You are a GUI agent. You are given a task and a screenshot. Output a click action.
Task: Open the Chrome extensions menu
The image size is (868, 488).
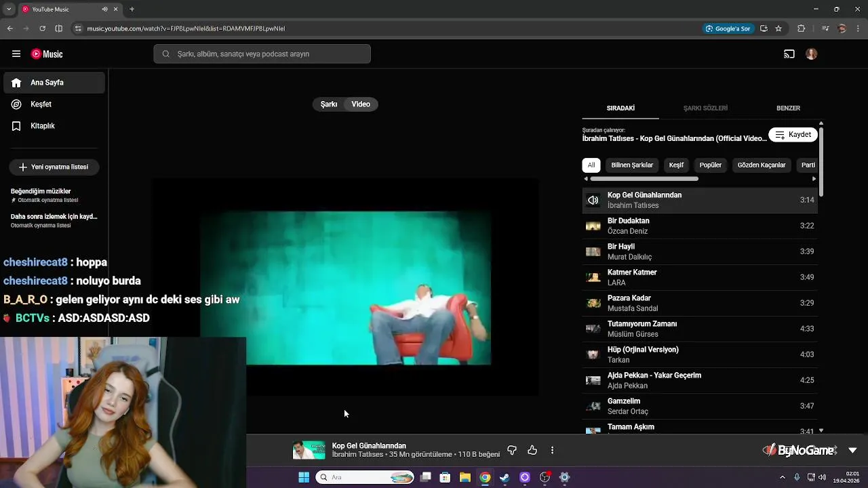pos(802,28)
